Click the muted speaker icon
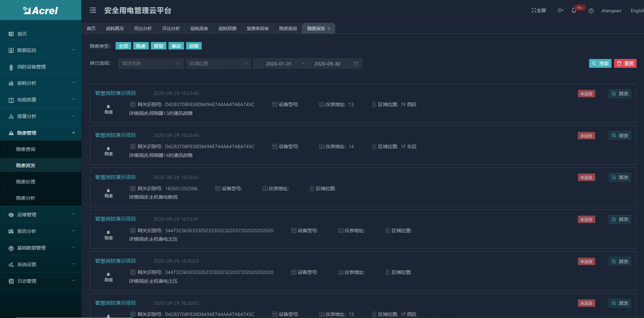Screen dimensions: 644x318 click(x=560, y=11)
